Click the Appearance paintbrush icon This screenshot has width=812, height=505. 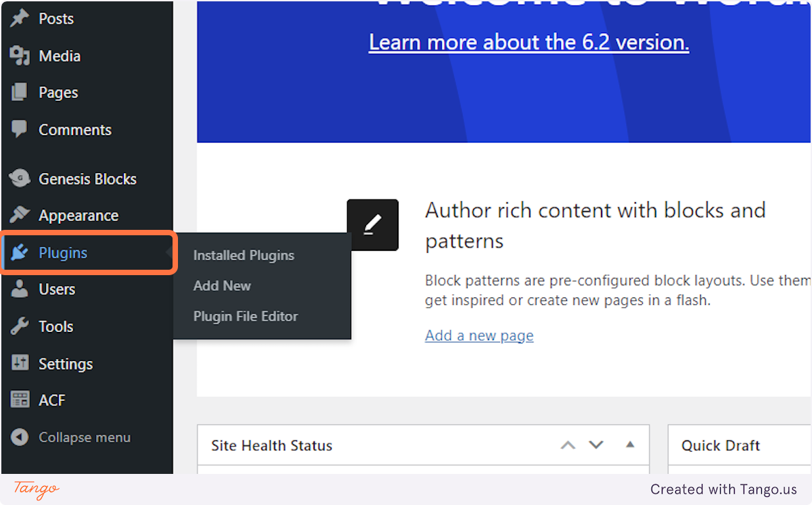click(x=18, y=215)
